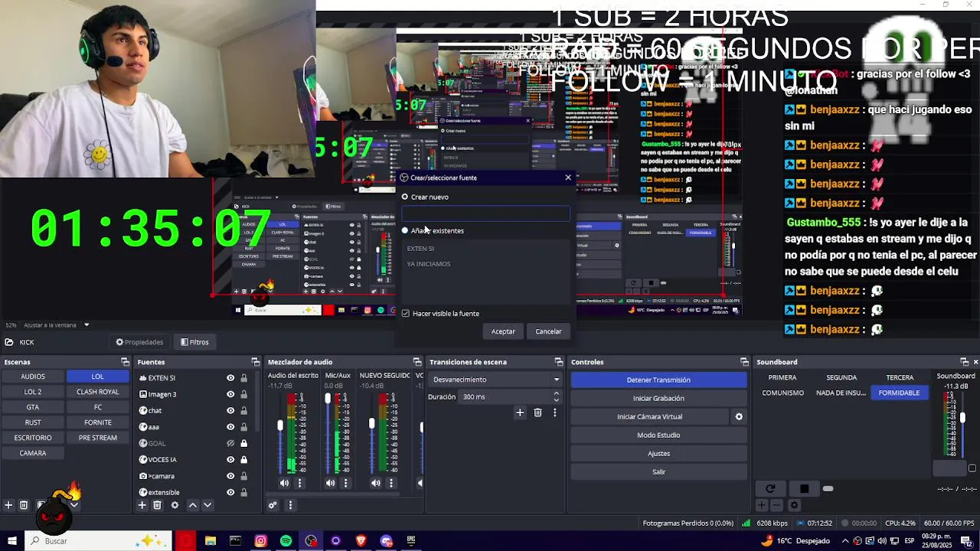Click move scene down chevron in Escenas
The height and width of the screenshot is (551, 980).
73,505
